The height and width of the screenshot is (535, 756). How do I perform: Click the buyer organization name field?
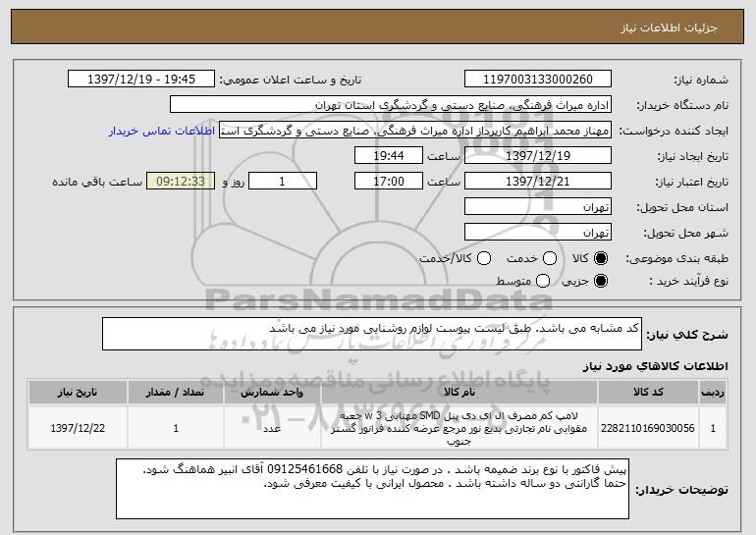(391, 105)
